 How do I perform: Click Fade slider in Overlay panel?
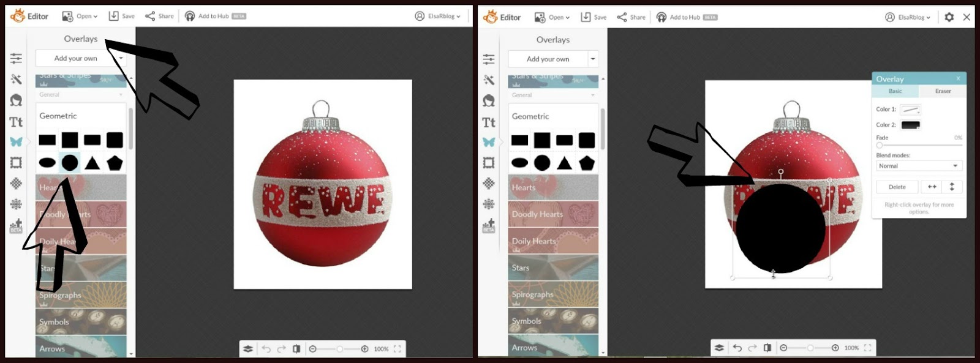click(919, 145)
